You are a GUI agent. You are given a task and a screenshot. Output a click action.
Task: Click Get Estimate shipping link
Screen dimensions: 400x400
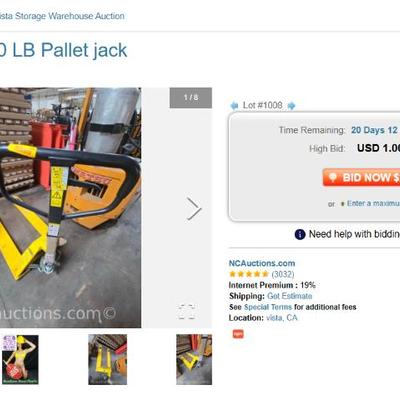coord(290,296)
